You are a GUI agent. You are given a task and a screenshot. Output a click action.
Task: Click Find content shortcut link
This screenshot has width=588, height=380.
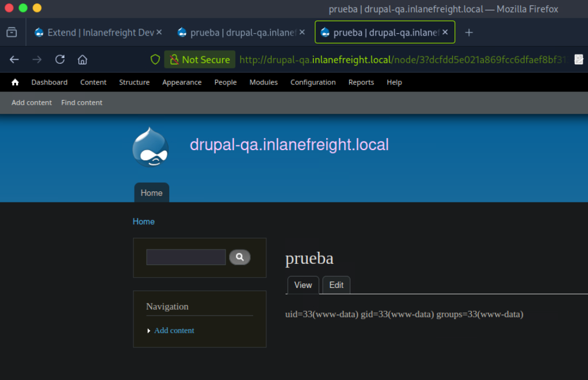tap(82, 102)
